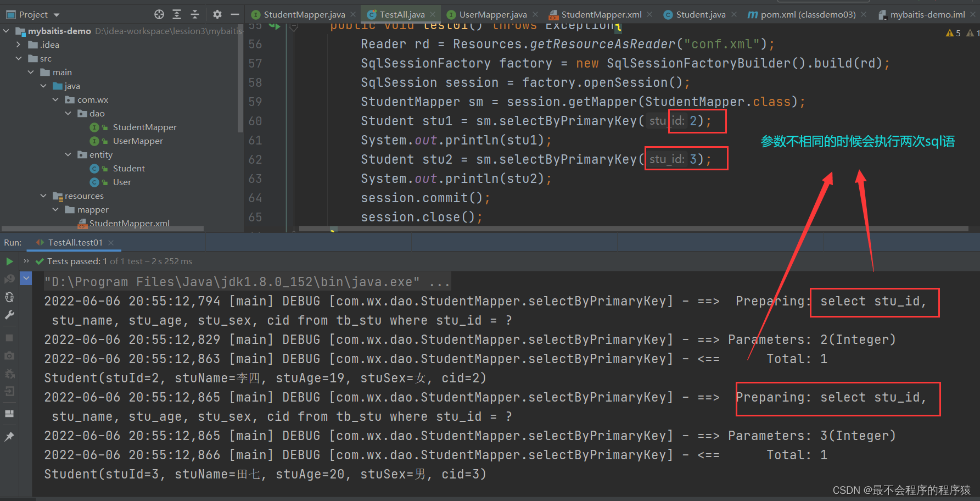The width and height of the screenshot is (980, 501).
Task: Toggle auto-test rerun icon in Run panel
Action: coord(9,297)
